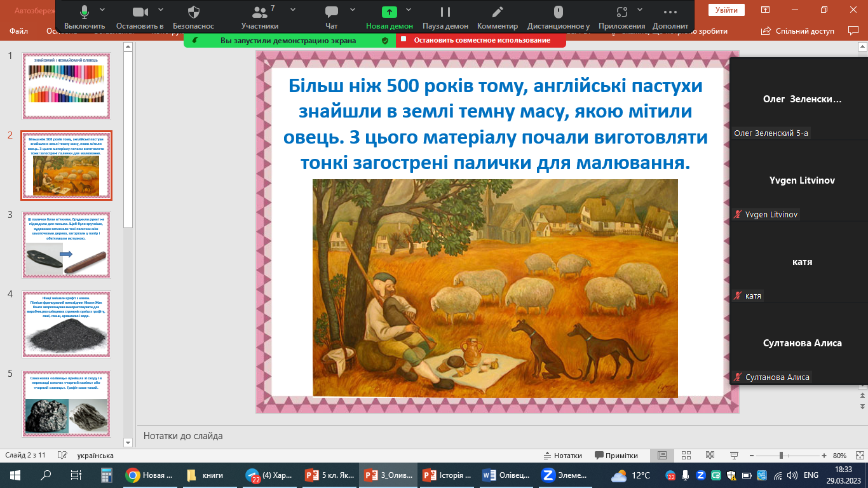The height and width of the screenshot is (488, 868).
Task: Open Zoom apps menu
Action: (622, 17)
